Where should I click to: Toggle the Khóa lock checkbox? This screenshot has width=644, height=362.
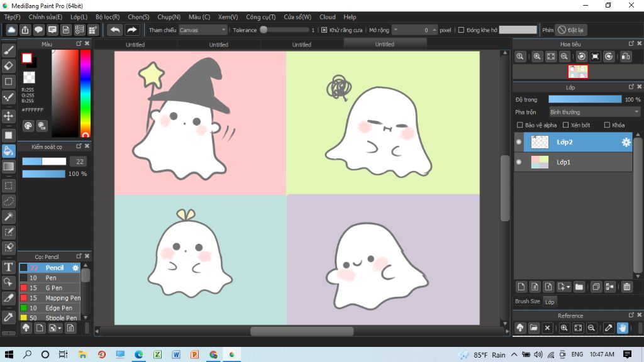[x=606, y=125]
